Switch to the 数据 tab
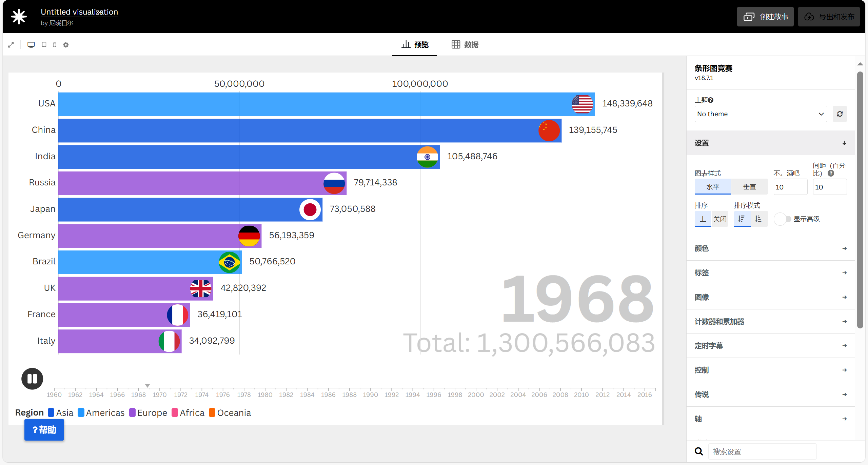 (x=465, y=44)
